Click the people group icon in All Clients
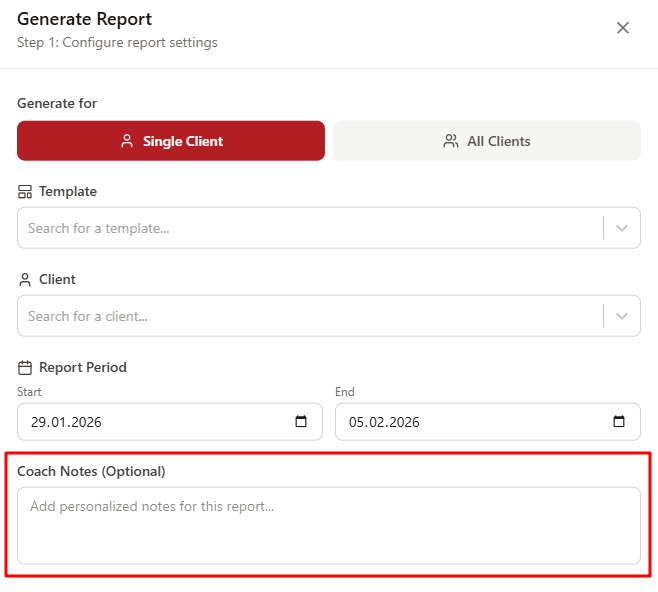The height and width of the screenshot is (592, 658). [x=451, y=141]
